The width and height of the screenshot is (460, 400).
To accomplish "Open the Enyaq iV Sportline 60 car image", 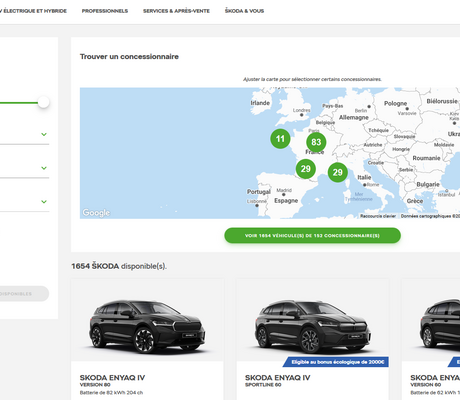I will click(x=313, y=320).
